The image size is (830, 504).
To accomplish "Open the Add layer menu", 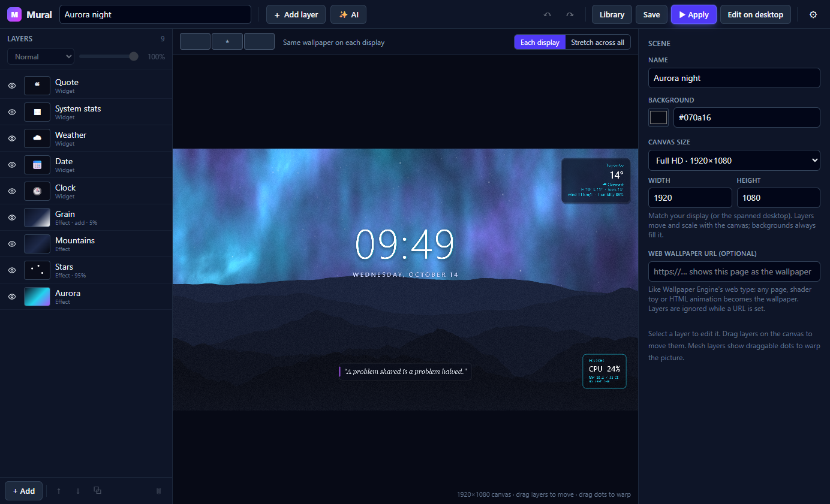I will (296, 14).
